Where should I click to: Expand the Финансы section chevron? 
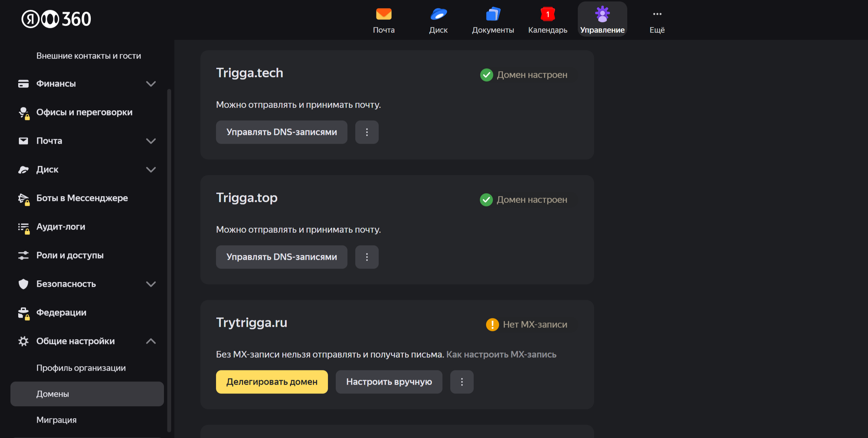(151, 84)
